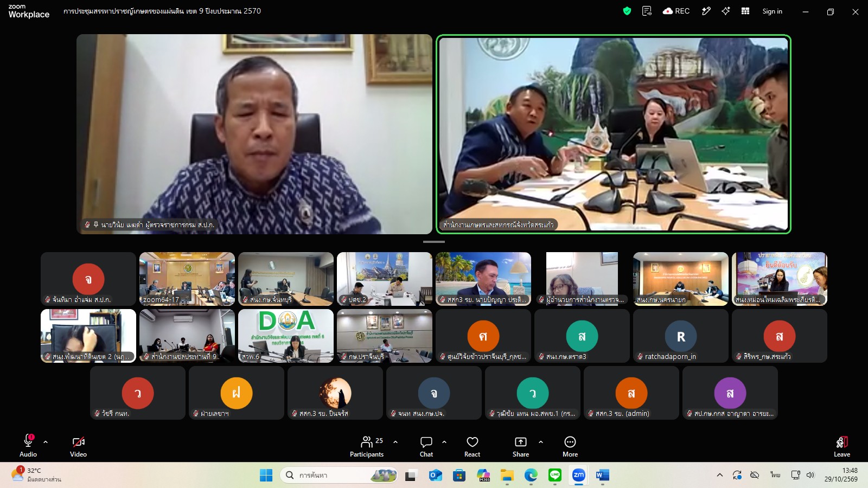This screenshot has width=868, height=488.
Task: Expand share options arrow next to Share
Action: 541,442
